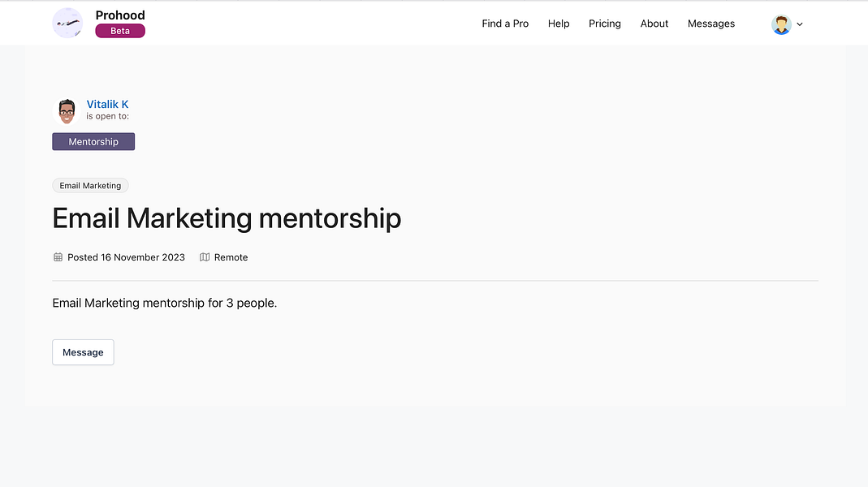Click the map icon next to Remote
The width and height of the screenshot is (868, 487).
[205, 256]
